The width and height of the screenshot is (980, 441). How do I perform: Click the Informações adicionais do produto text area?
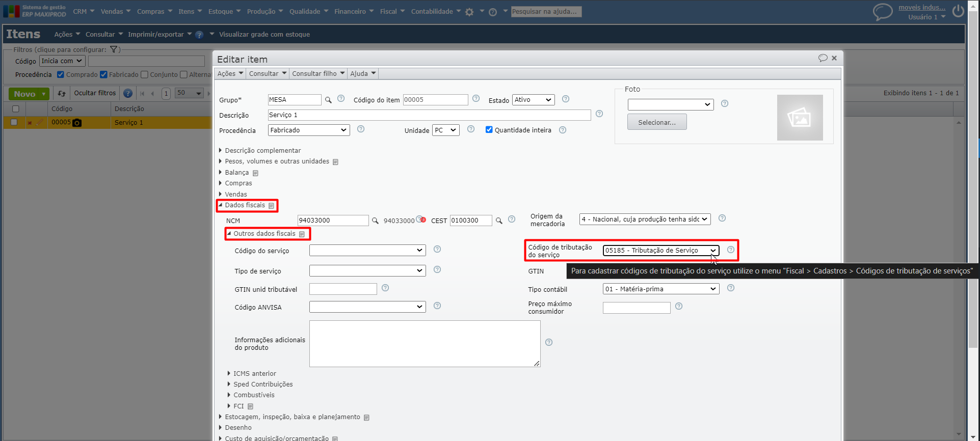[425, 344]
